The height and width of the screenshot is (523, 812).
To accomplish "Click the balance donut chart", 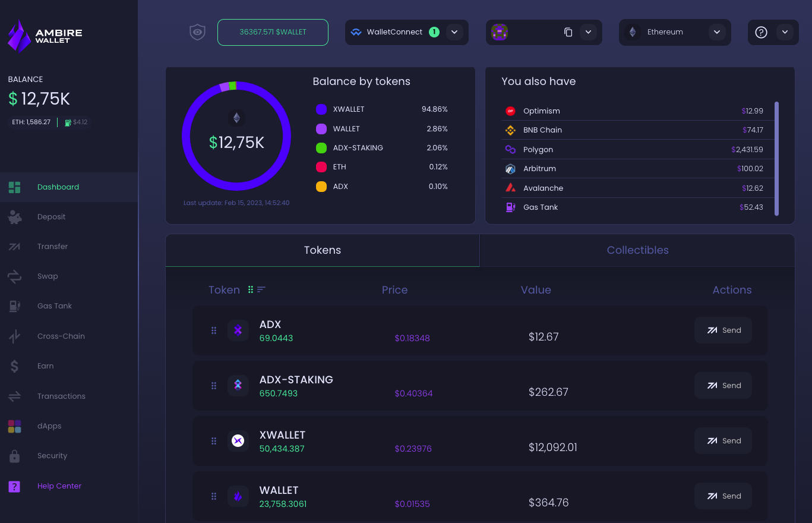I will [236, 136].
